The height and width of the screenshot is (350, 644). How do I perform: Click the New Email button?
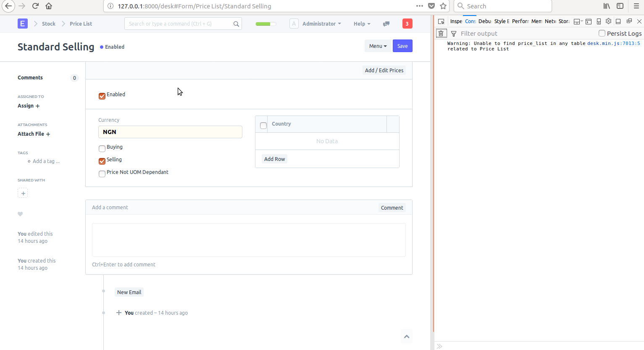click(x=129, y=292)
